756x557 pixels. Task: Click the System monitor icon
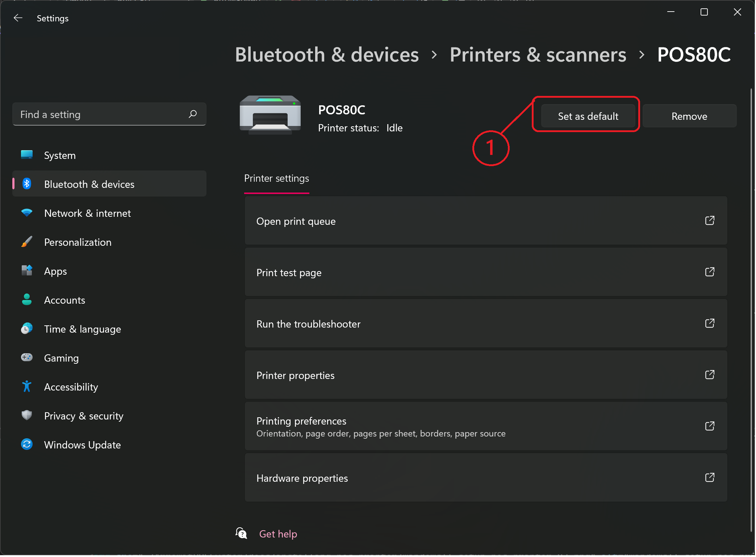pos(27,155)
